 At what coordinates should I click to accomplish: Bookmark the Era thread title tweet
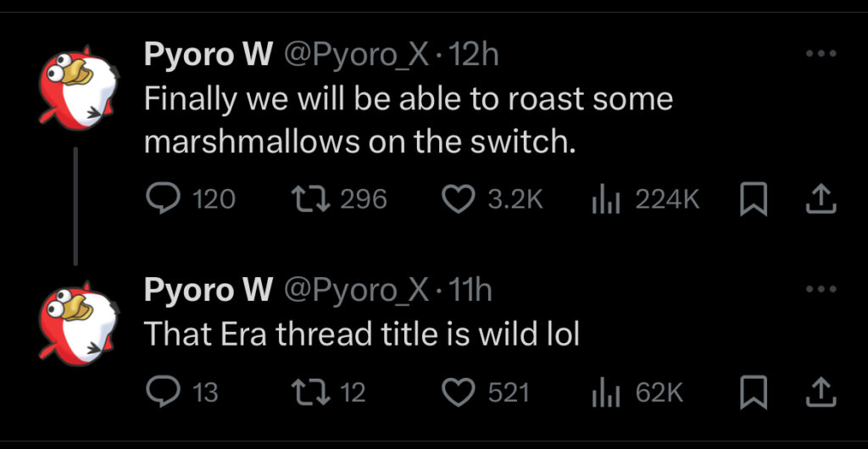coord(753,392)
